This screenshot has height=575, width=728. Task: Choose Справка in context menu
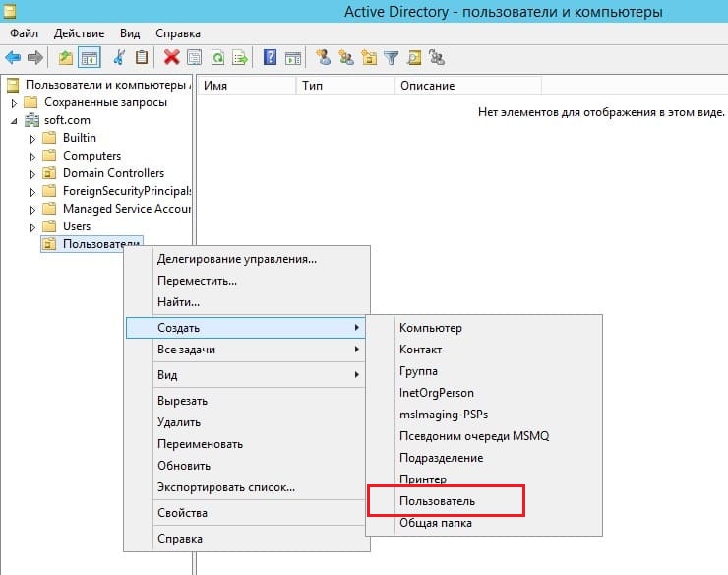(246, 539)
